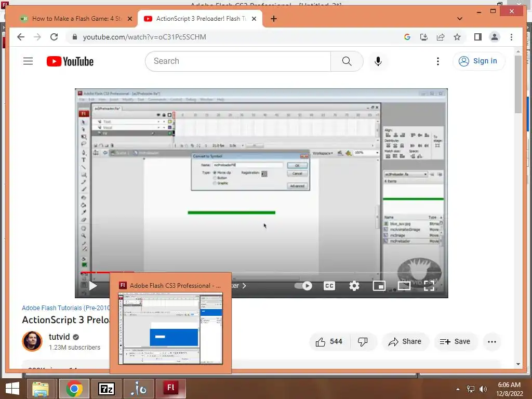Dislike the video
Viewport: 532px width, 399px height.
click(x=362, y=342)
